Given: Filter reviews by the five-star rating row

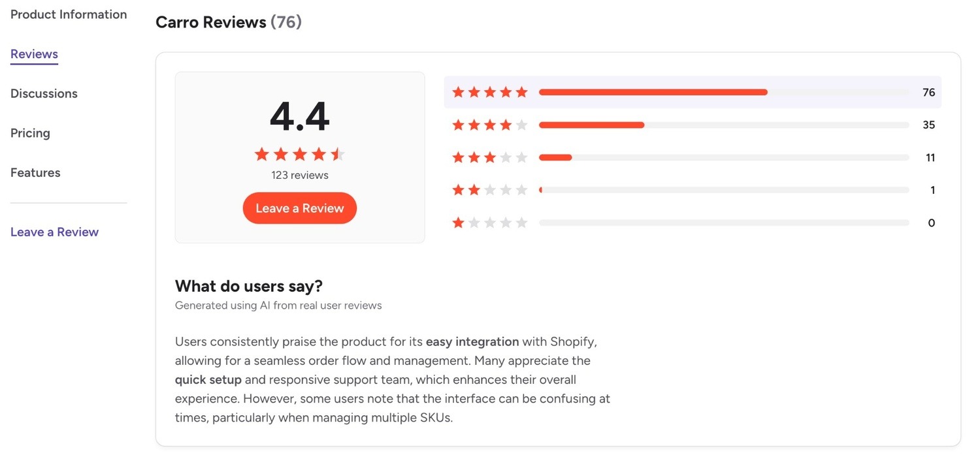Looking at the screenshot, I should click(x=693, y=92).
